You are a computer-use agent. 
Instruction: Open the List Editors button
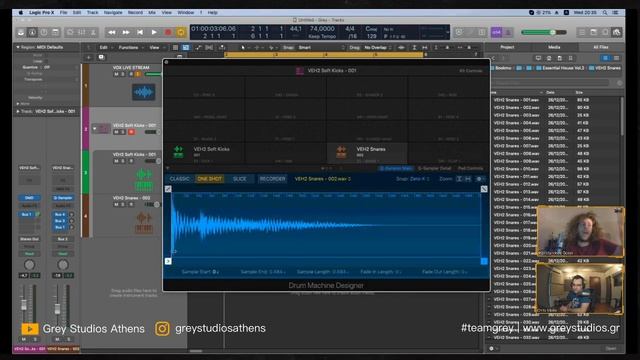click(582, 32)
